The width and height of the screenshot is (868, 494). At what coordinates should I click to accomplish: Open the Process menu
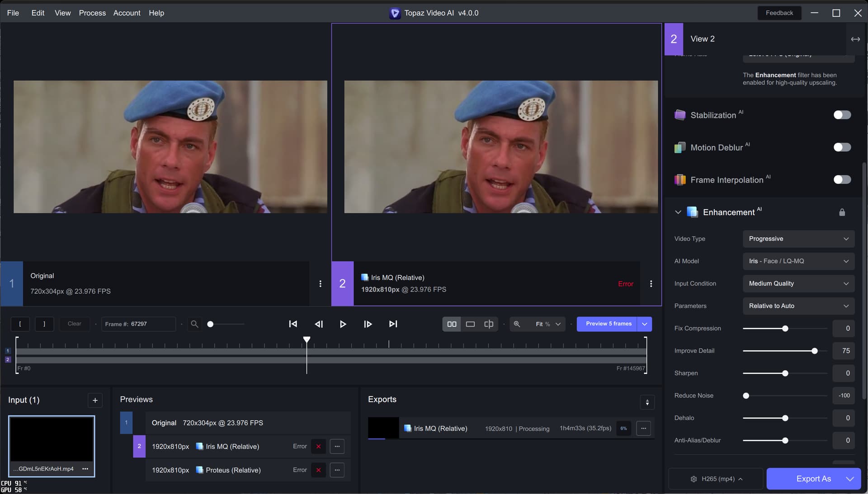(x=92, y=13)
